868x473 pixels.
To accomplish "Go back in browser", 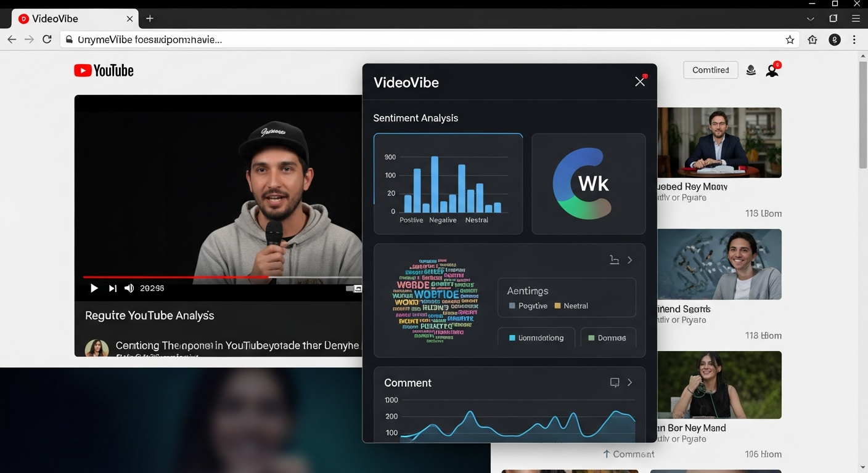I will pyautogui.click(x=12, y=39).
